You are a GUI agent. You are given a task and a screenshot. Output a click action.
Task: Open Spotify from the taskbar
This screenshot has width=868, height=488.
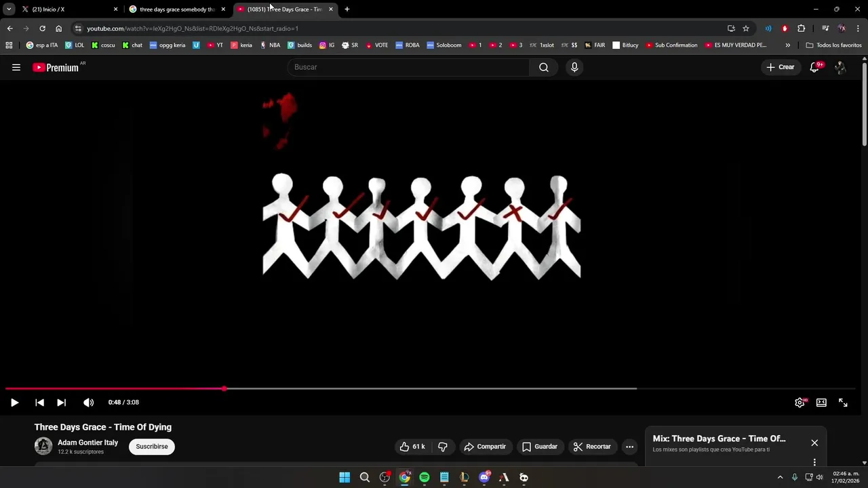425,477
